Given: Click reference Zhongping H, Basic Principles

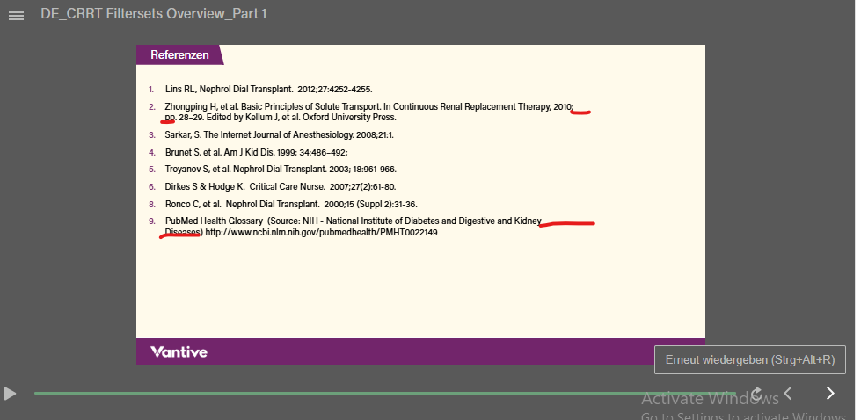Looking at the screenshot, I should pos(369,112).
